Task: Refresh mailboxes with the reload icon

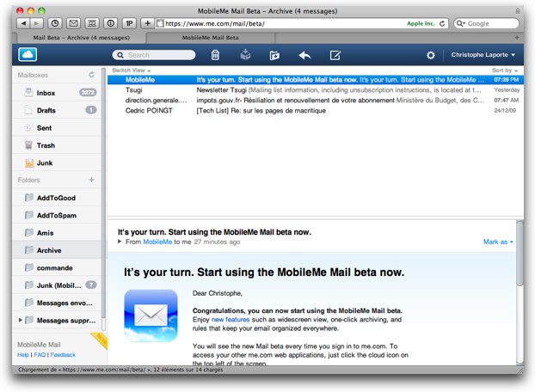Action: [x=91, y=74]
